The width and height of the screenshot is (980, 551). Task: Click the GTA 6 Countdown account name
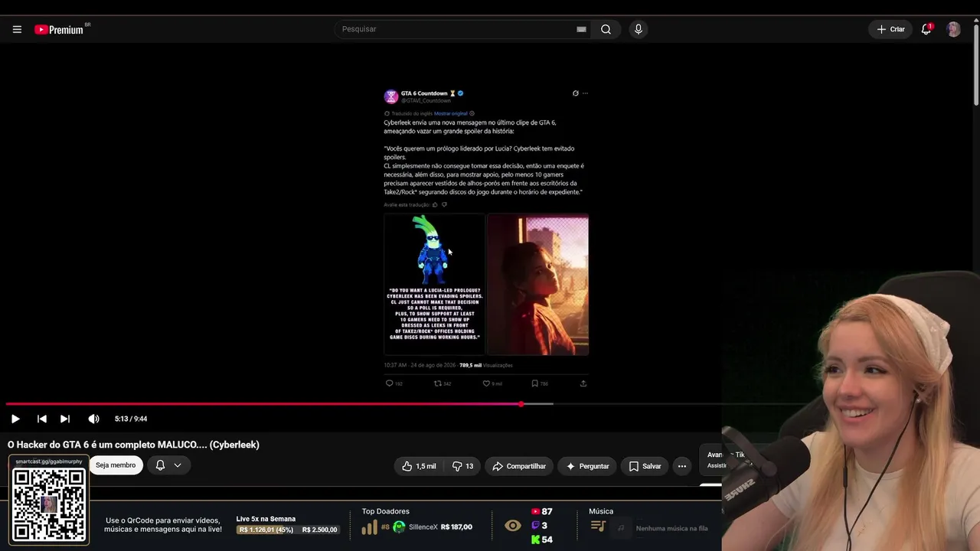click(x=424, y=93)
